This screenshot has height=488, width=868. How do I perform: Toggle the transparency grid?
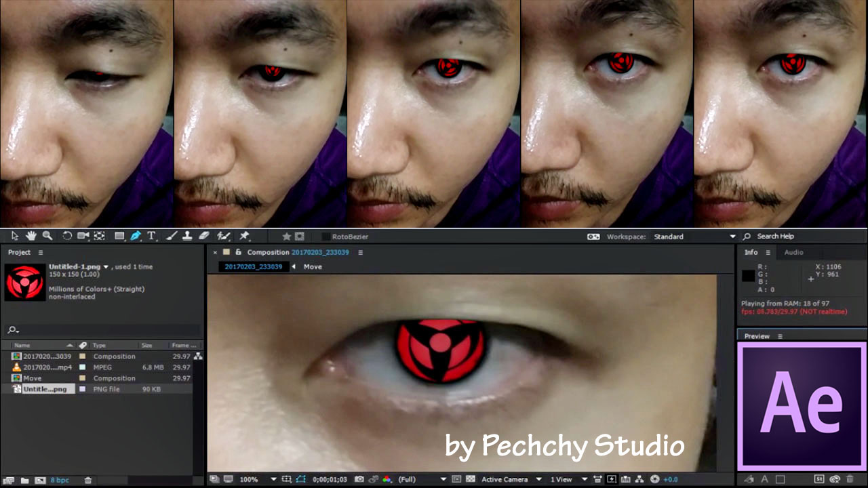tap(470, 479)
